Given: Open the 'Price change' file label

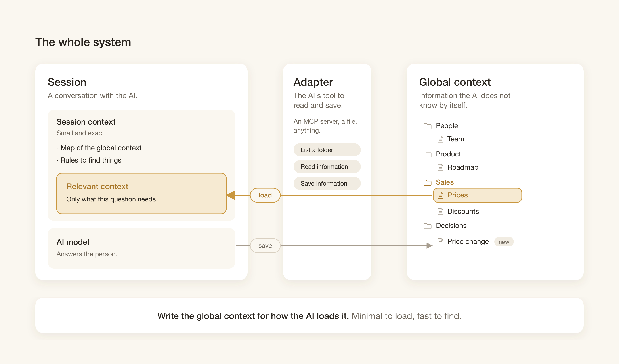Looking at the screenshot, I should (x=468, y=241).
